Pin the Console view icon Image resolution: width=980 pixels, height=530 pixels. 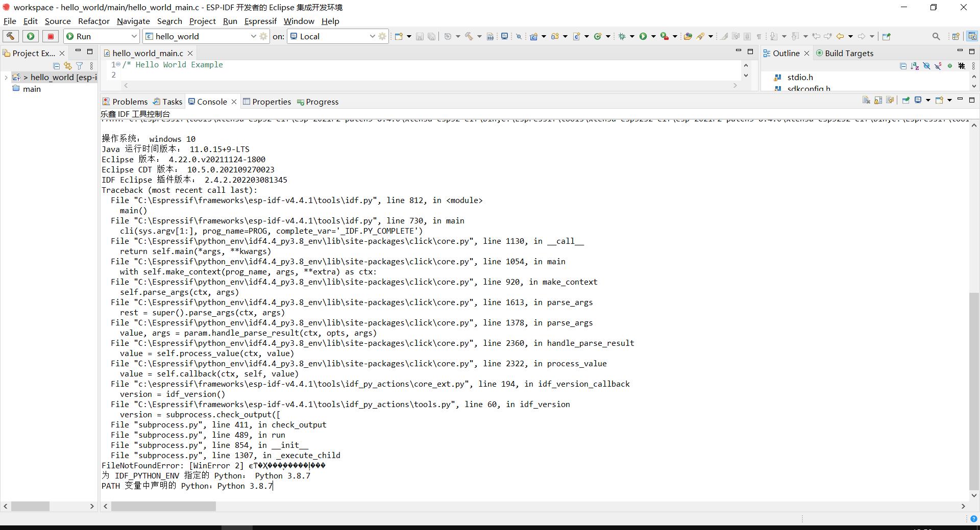pyautogui.click(x=906, y=100)
